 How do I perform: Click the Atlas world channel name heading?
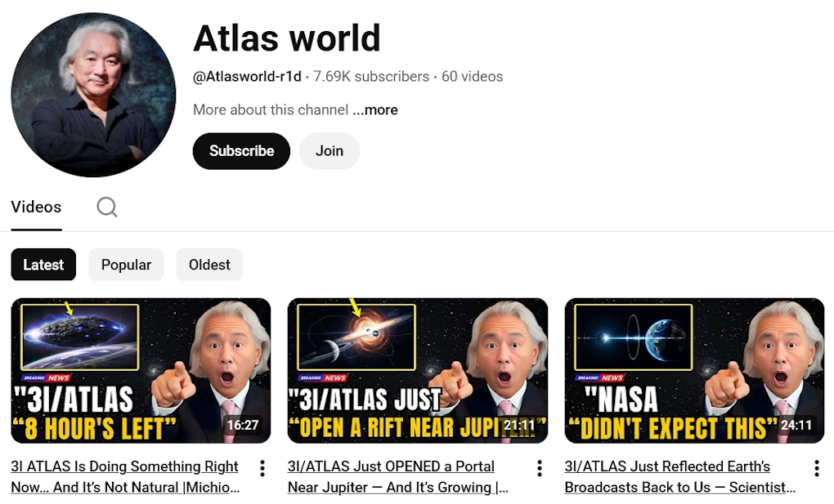point(287,38)
